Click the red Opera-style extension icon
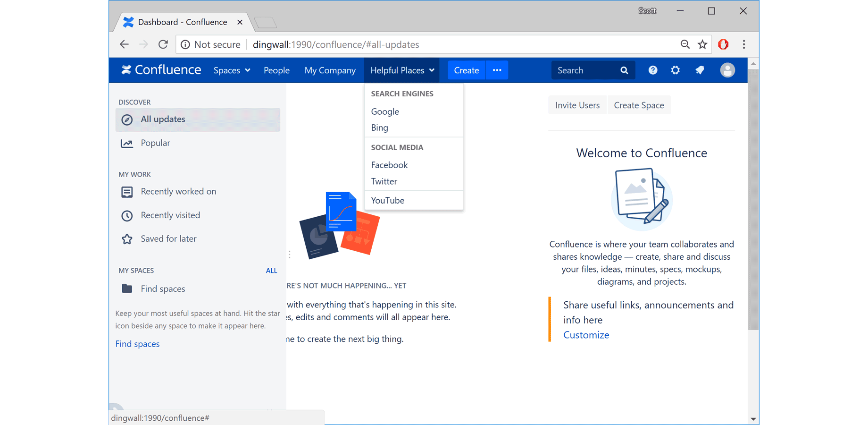This screenshot has width=868, height=425. 723,44
